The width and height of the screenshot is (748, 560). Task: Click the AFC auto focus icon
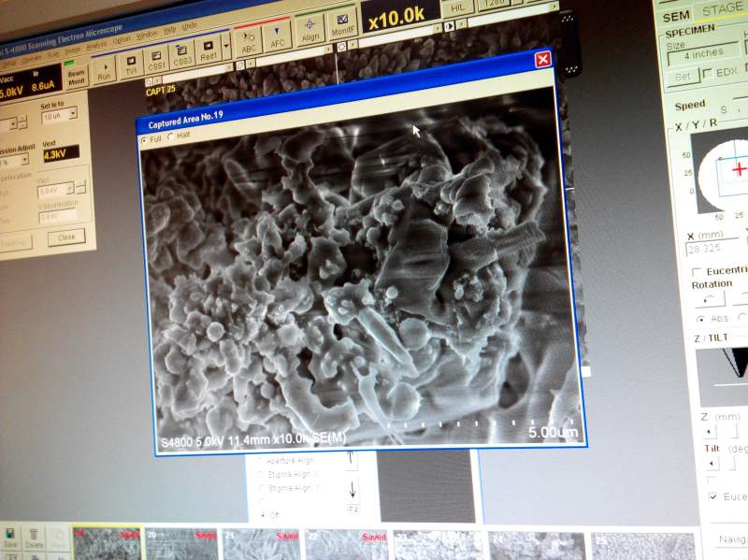coord(277,36)
